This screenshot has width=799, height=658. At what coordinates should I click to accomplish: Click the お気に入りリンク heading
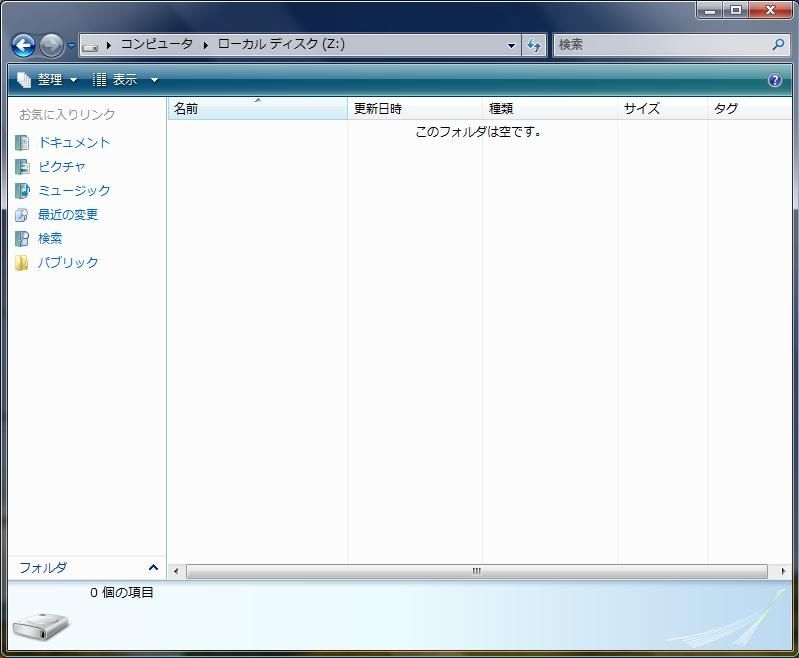pyautogui.click(x=67, y=114)
